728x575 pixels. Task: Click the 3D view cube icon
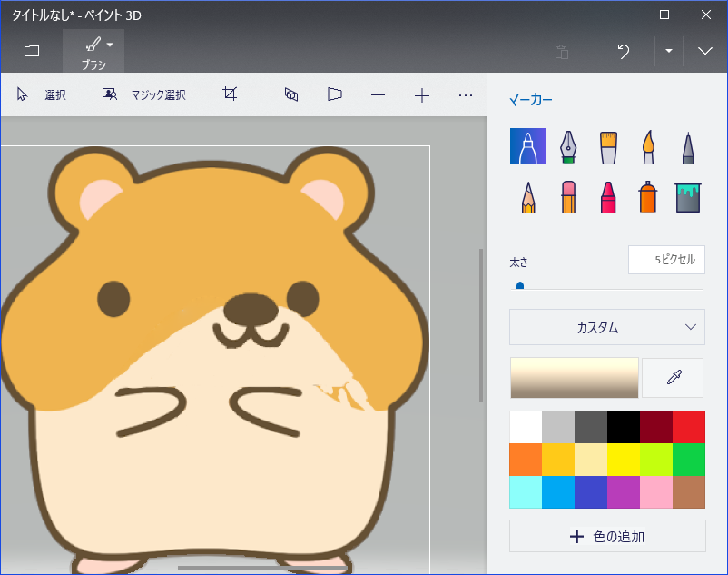click(x=291, y=94)
